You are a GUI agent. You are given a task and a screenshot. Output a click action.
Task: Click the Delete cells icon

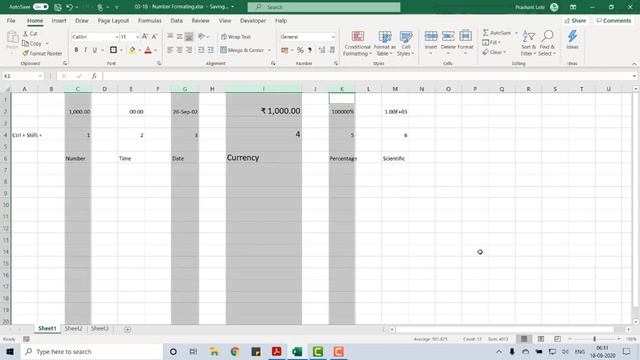tap(448, 36)
